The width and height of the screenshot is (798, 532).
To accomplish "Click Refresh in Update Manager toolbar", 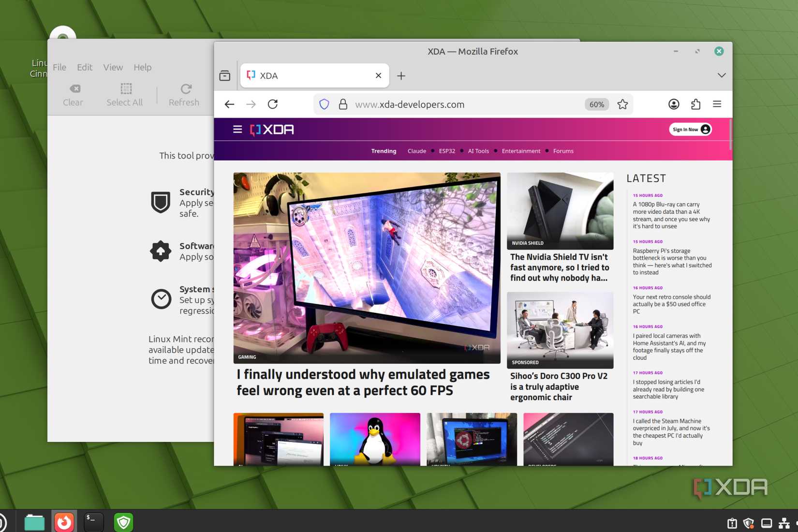I will tap(184, 95).
